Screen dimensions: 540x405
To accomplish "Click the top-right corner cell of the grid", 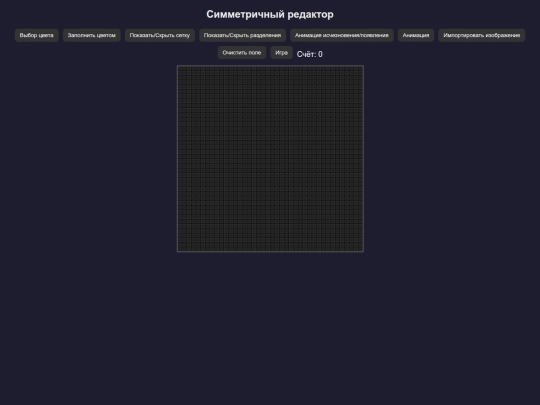I will [x=361, y=68].
